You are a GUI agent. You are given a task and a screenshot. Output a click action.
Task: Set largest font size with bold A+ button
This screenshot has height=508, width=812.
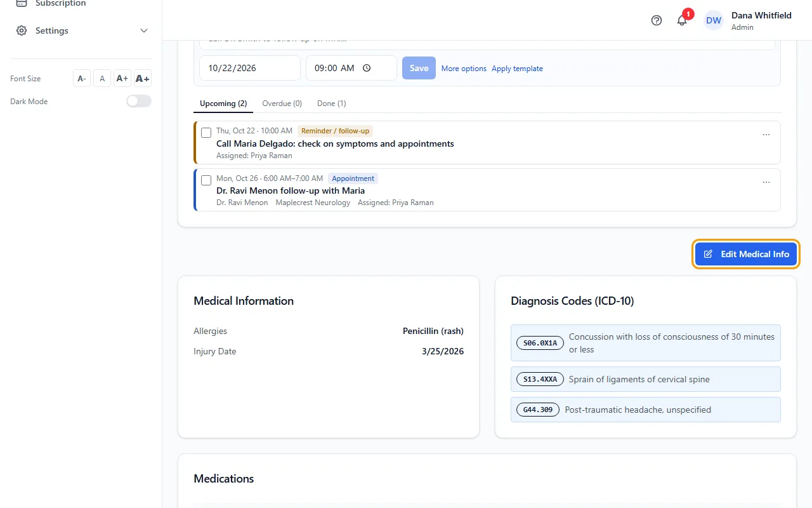[x=143, y=78]
